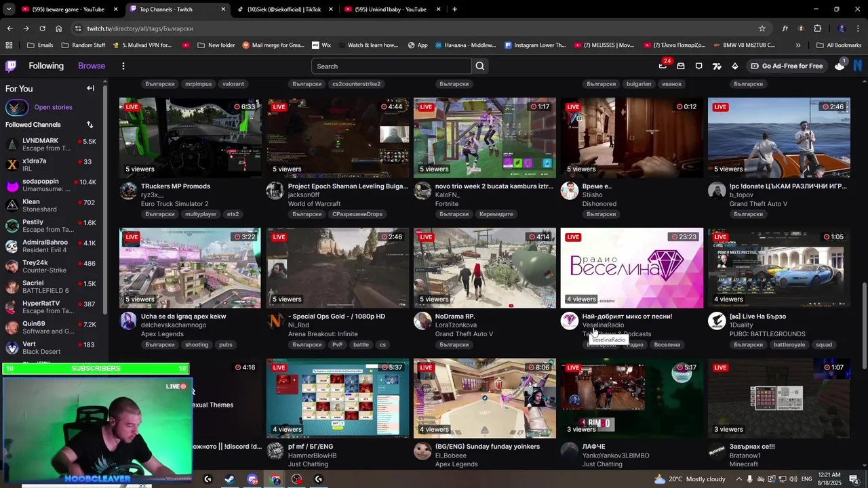Image resolution: width=868 pixels, height=488 pixels.
Task: Click the search magnifier button
Action: pyautogui.click(x=480, y=66)
